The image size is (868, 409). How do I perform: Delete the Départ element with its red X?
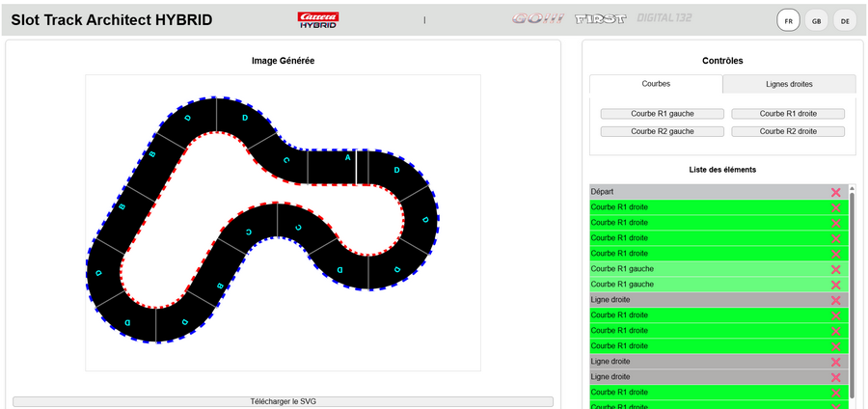(x=835, y=193)
